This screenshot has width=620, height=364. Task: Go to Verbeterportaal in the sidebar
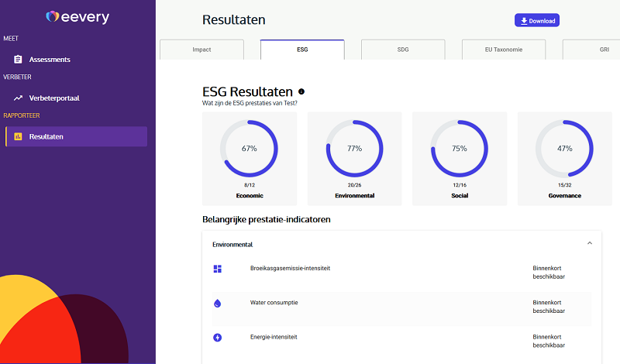(54, 98)
